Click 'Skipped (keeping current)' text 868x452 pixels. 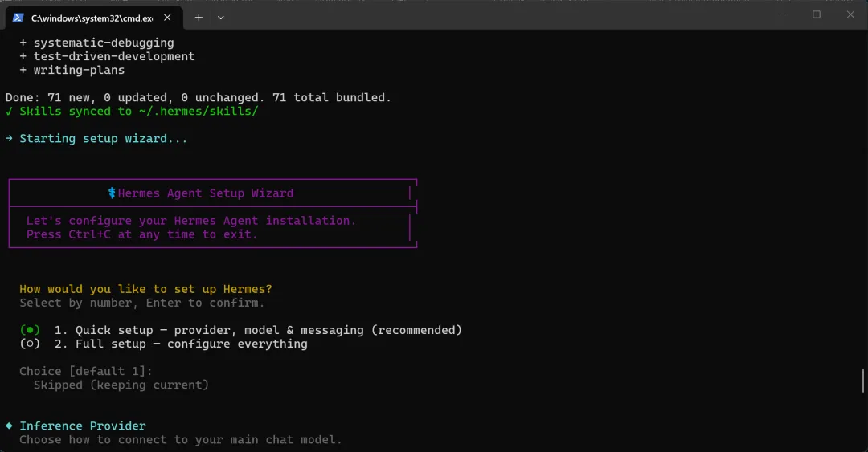[121, 385]
